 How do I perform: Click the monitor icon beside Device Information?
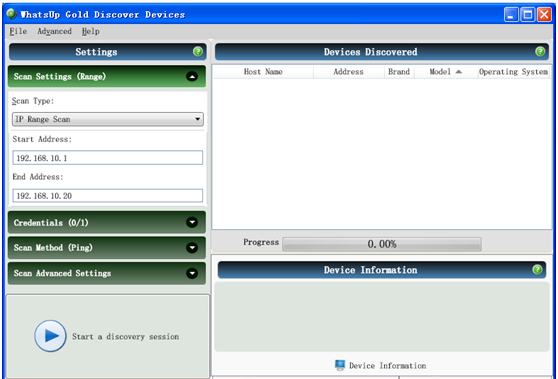pyautogui.click(x=340, y=365)
